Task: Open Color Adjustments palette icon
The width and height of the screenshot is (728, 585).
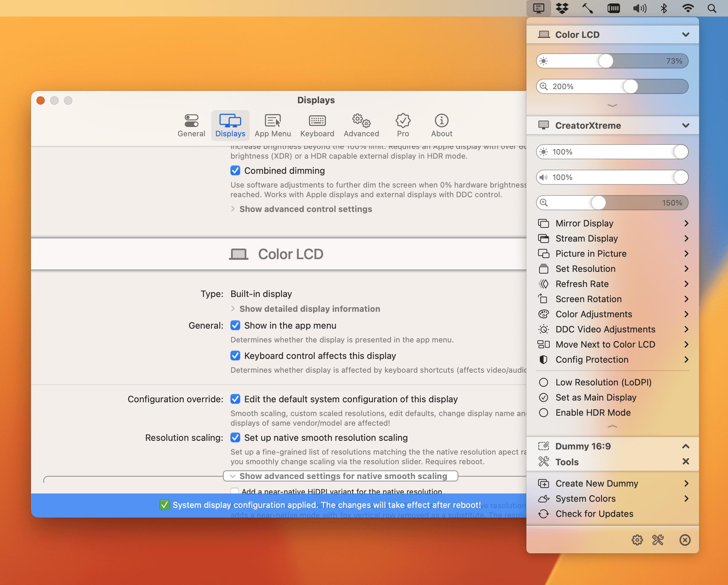Action: point(544,314)
